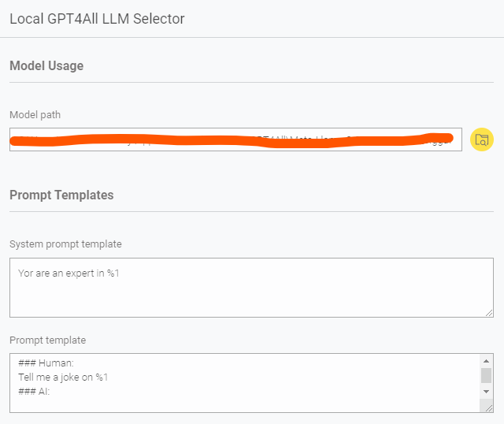Viewport: 504px width, 424px height.
Task: Click the Prompt template scrollbar thumb
Action: coord(486,375)
